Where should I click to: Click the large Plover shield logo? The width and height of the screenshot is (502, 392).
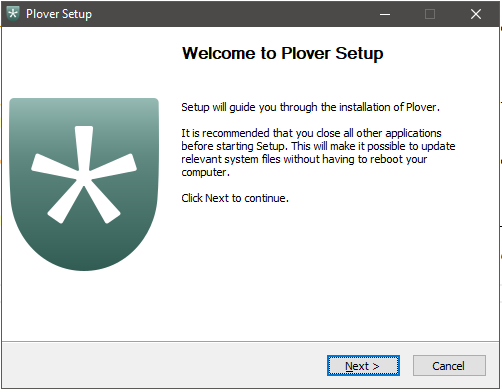pyautogui.click(x=84, y=184)
